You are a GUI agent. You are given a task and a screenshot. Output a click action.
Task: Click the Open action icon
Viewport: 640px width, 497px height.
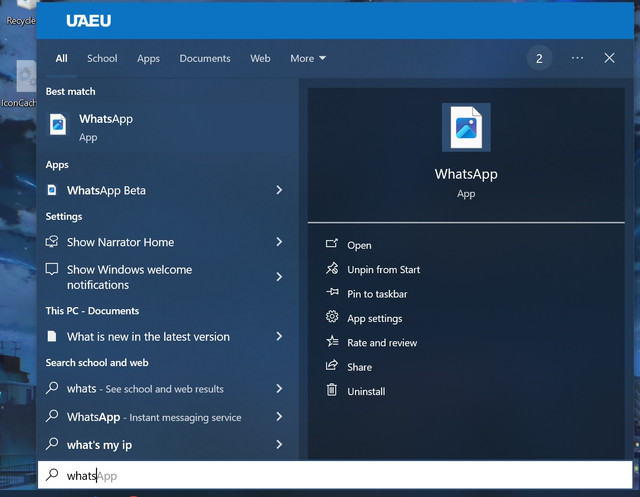[332, 244]
